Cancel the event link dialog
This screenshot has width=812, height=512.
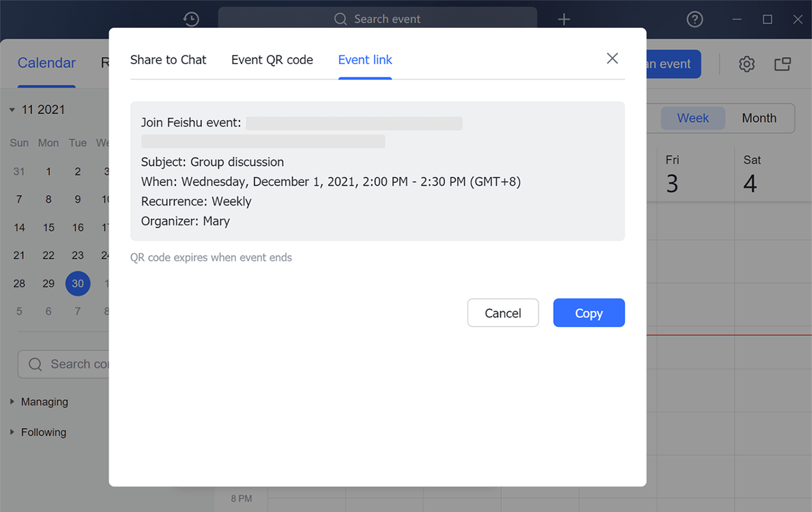click(x=503, y=313)
